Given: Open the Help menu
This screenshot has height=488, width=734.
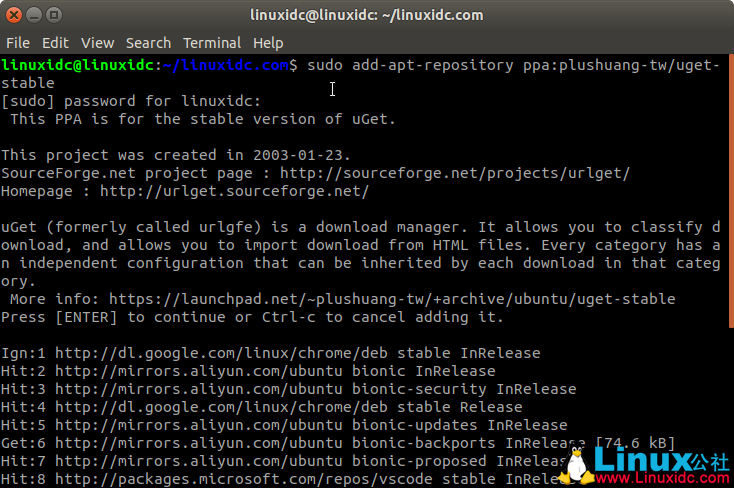Looking at the screenshot, I should [268, 43].
